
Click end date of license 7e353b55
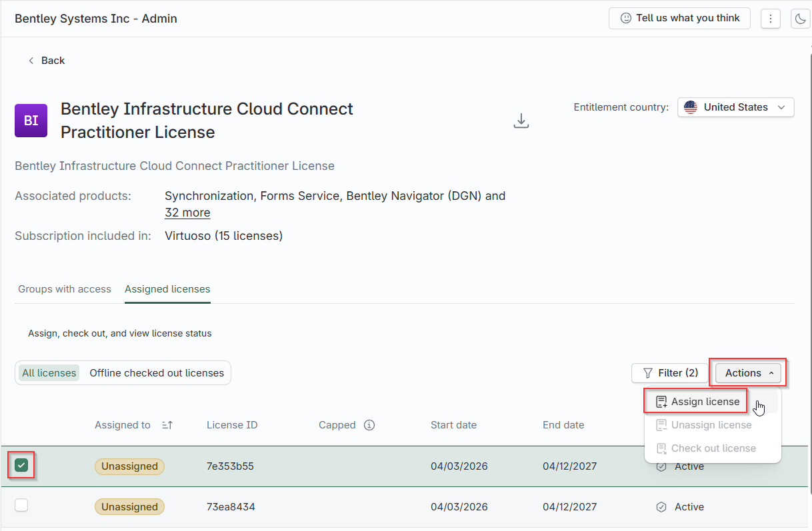pyautogui.click(x=571, y=466)
